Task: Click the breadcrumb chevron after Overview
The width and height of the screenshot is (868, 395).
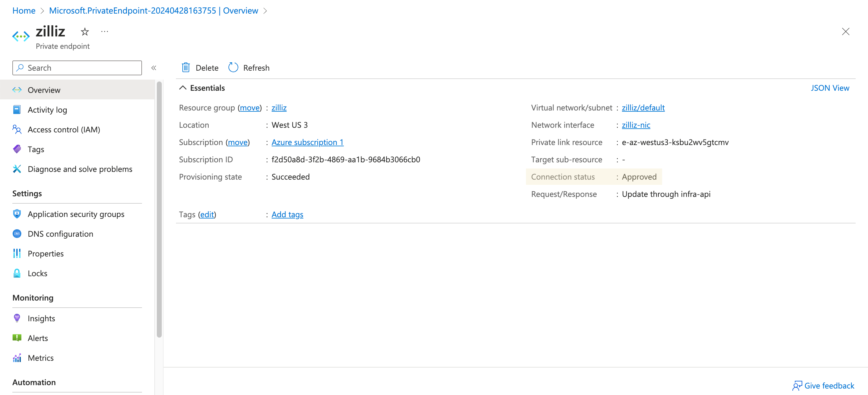Action: (x=265, y=11)
